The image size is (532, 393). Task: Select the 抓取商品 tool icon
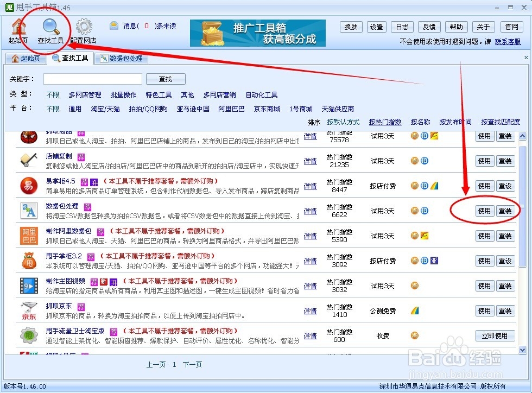pos(28,136)
